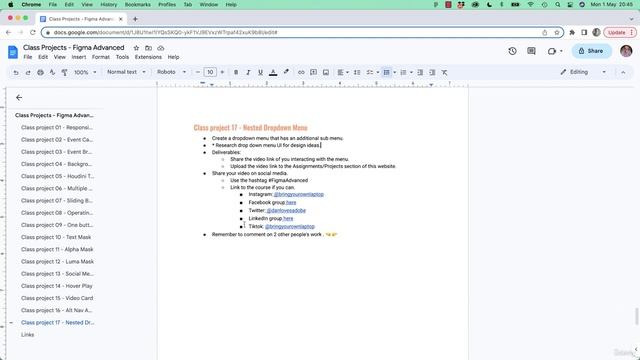Click the move to folder icon
The height and width of the screenshot is (360, 640).
149,48
